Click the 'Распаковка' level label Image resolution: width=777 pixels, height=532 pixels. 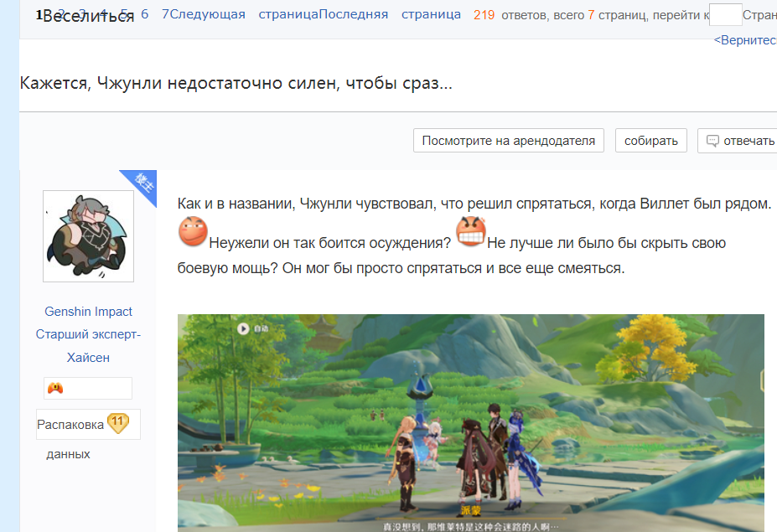pos(70,425)
